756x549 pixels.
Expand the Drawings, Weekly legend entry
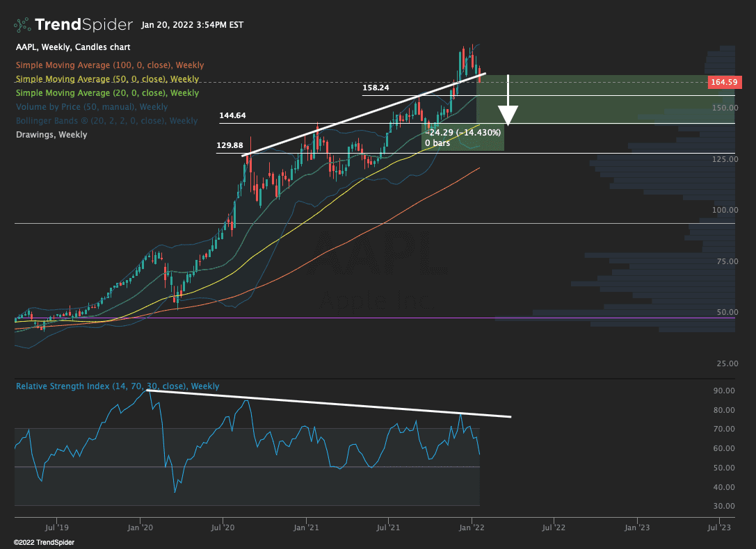(51, 135)
